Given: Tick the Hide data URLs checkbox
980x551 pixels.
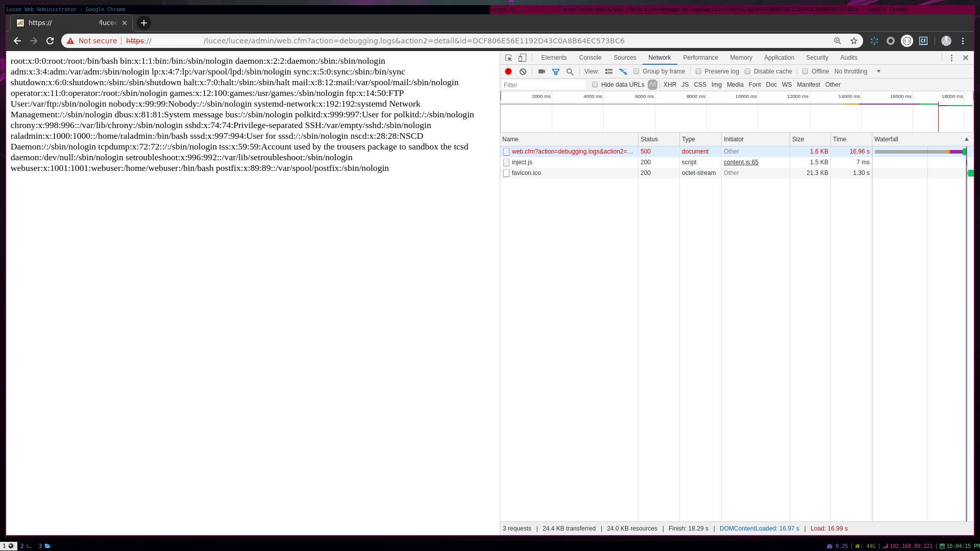Looking at the screenshot, I should 595,85.
